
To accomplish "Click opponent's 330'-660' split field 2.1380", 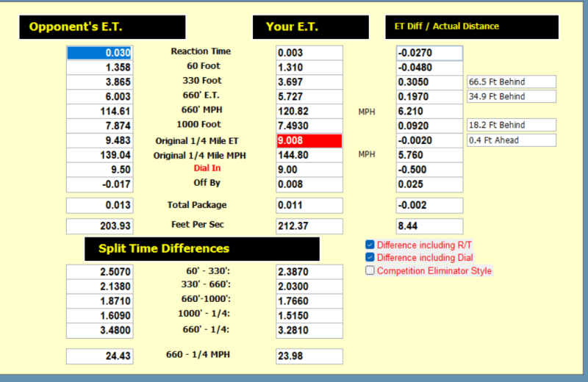I will 100,286.
